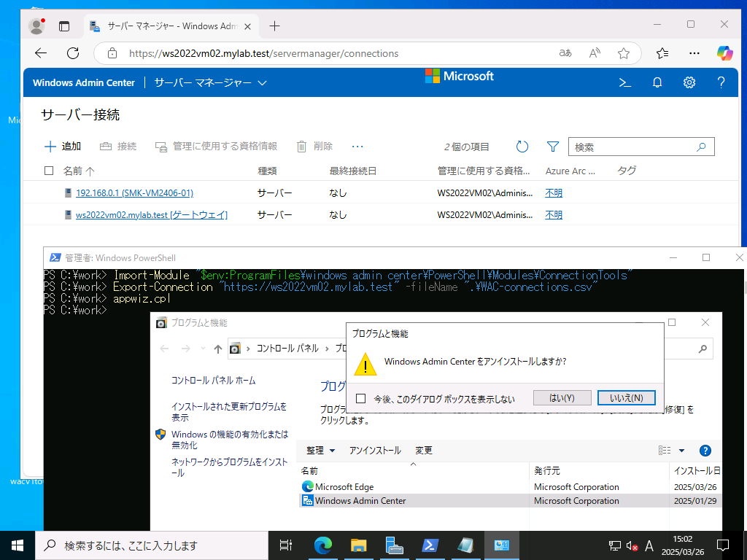Screen dimensions: 747x560
Task: Click the search magnifier in 検索 box
Action: (x=701, y=147)
